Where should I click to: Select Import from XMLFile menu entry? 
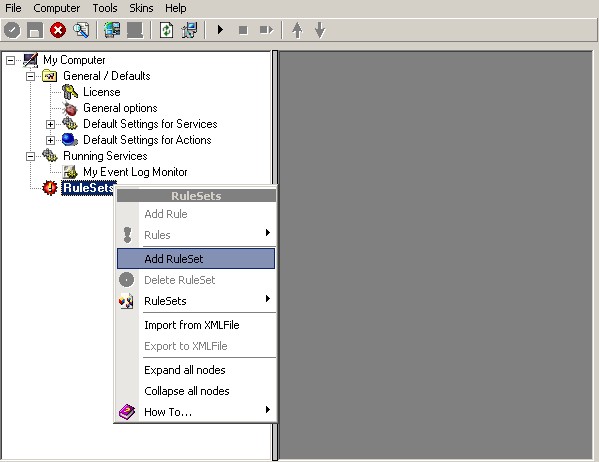point(196,325)
